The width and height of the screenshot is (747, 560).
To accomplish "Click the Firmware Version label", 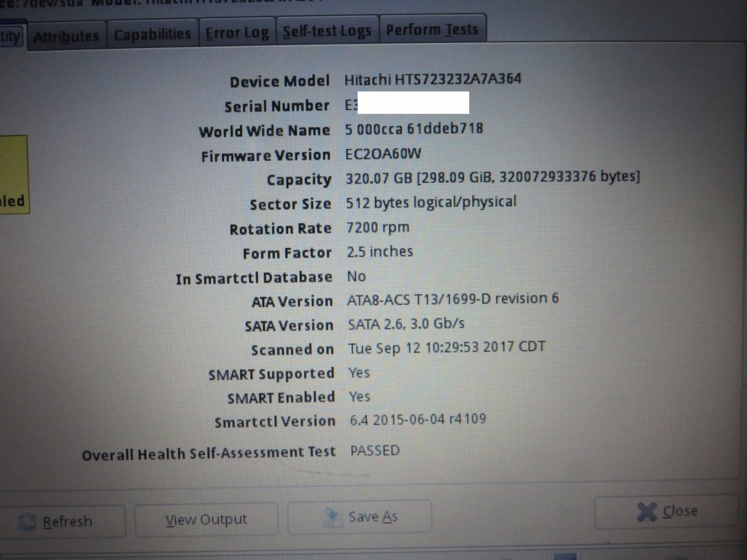I will (266, 156).
